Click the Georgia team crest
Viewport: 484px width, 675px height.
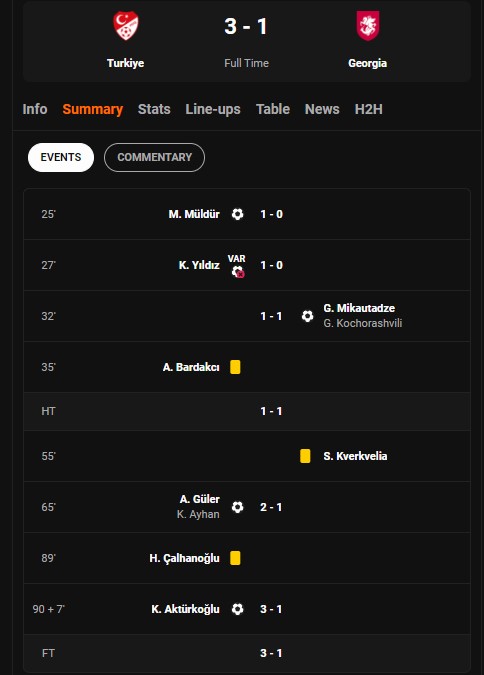point(367,26)
